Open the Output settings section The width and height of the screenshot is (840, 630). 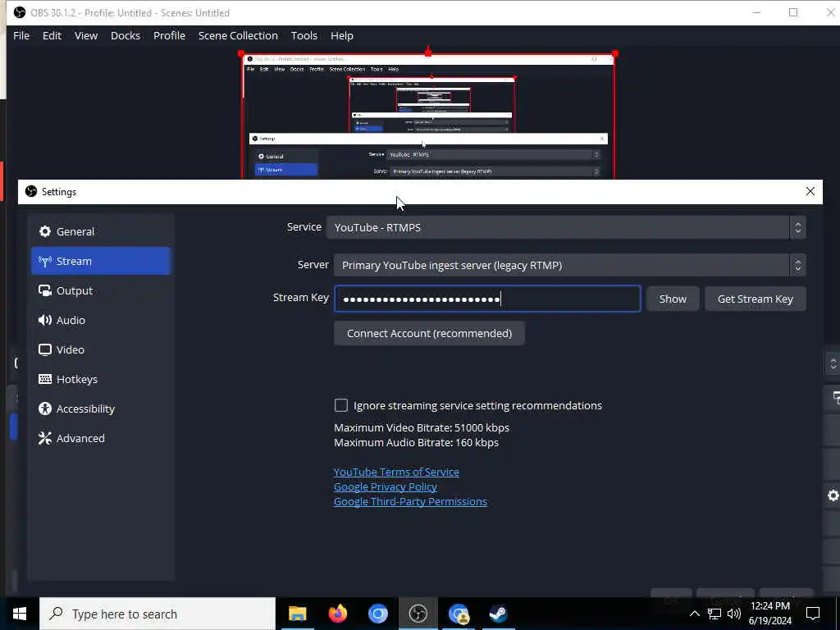(101, 290)
